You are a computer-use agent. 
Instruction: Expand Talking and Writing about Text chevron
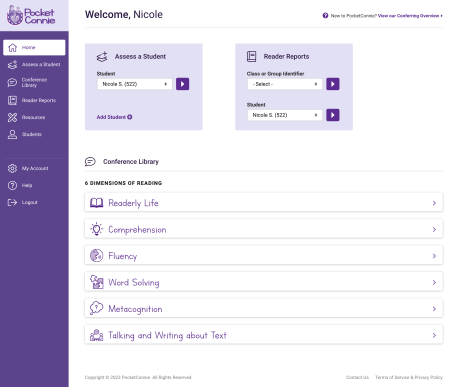(x=434, y=335)
